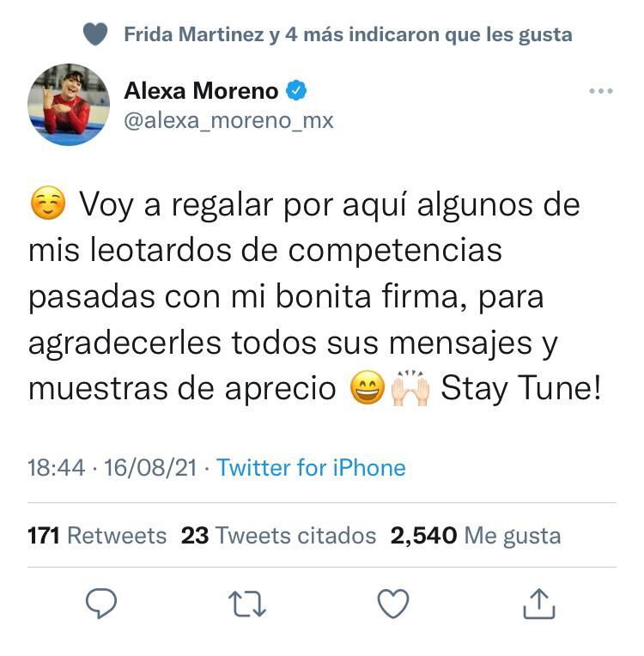This screenshot has width=644, height=656.
Task: Click the grinning face emoji after aprecio
Action: click(367, 387)
